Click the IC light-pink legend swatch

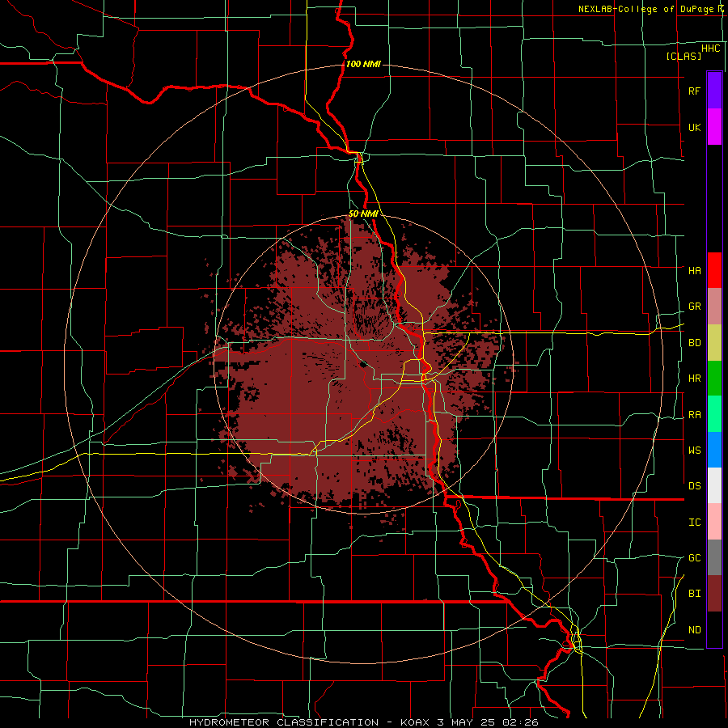pos(714,522)
